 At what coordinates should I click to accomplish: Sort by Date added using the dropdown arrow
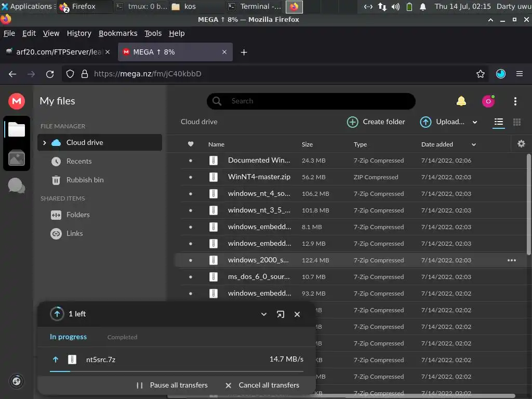click(474, 144)
